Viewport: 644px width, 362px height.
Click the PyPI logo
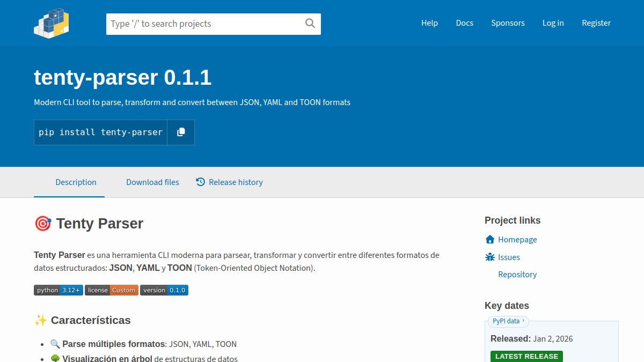(52, 23)
